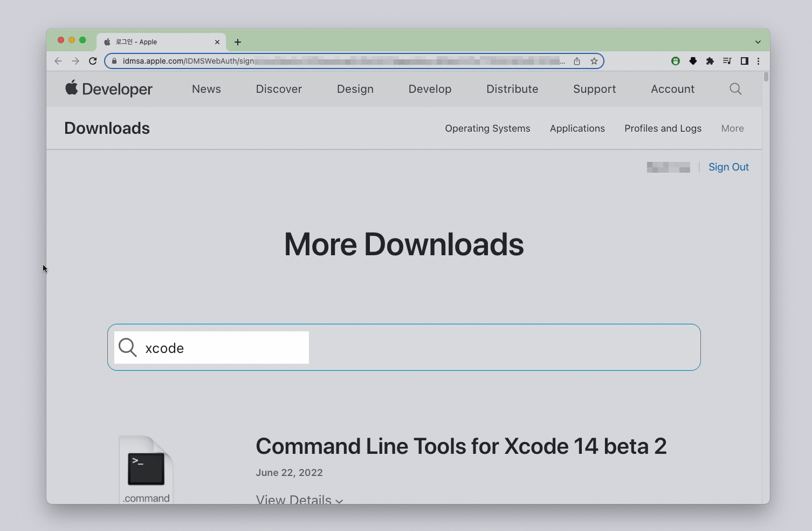Bookmark this page with the star icon
Image resolution: width=812 pixels, height=531 pixels.
(x=594, y=61)
